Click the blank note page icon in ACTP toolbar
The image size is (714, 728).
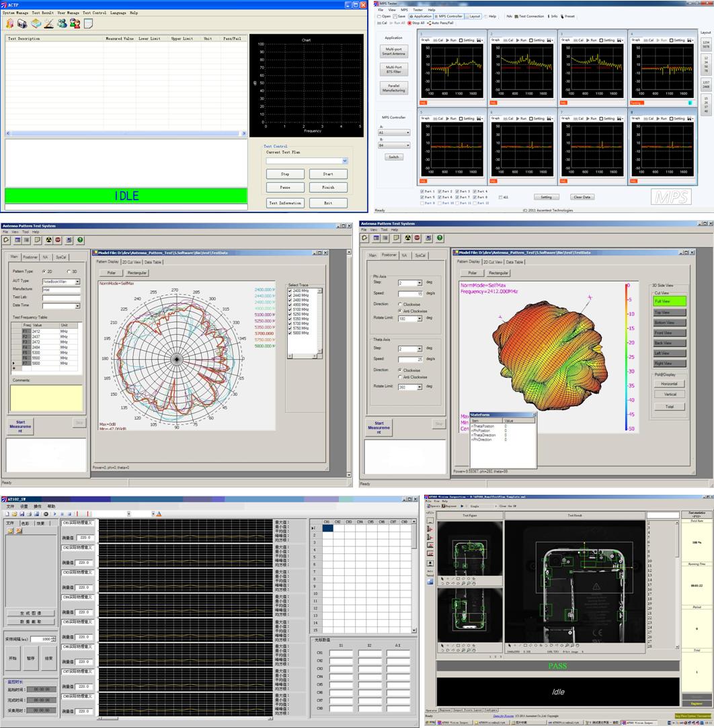(x=88, y=24)
